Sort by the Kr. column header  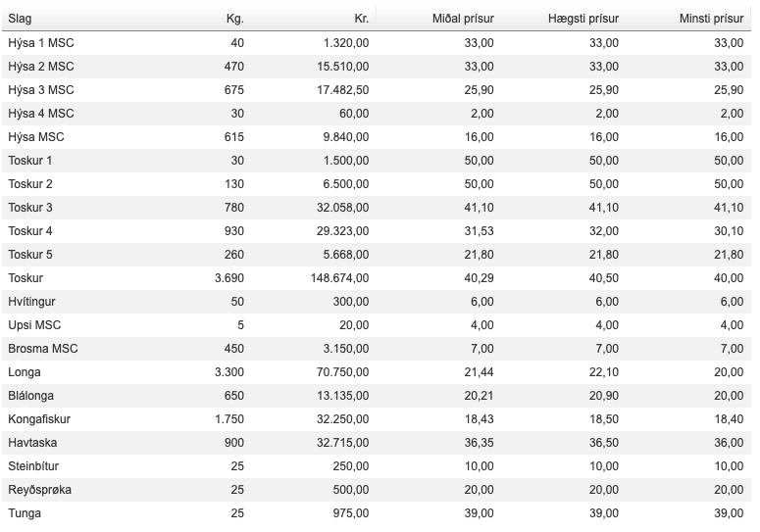361,19
